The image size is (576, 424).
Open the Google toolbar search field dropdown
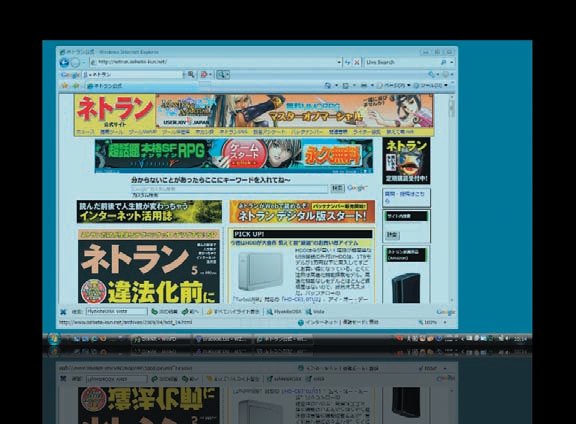tap(183, 75)
